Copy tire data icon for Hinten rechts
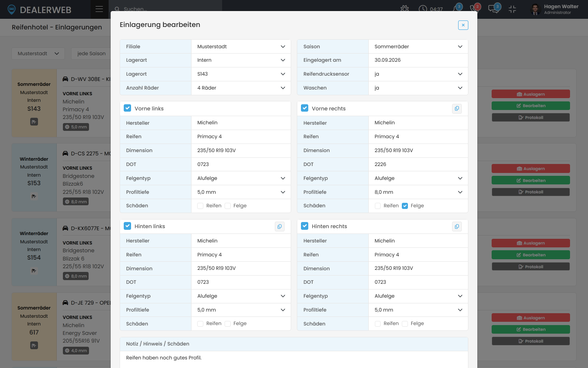 point(457,226)
